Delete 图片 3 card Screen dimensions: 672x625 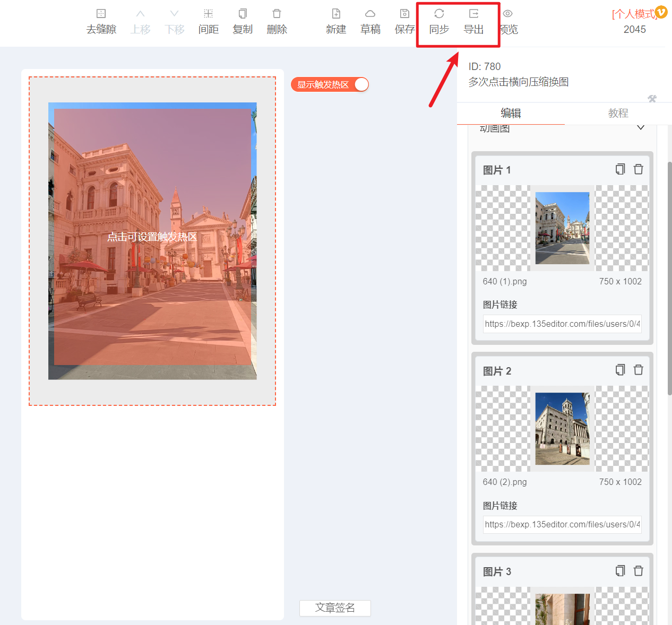click(639, 571)
